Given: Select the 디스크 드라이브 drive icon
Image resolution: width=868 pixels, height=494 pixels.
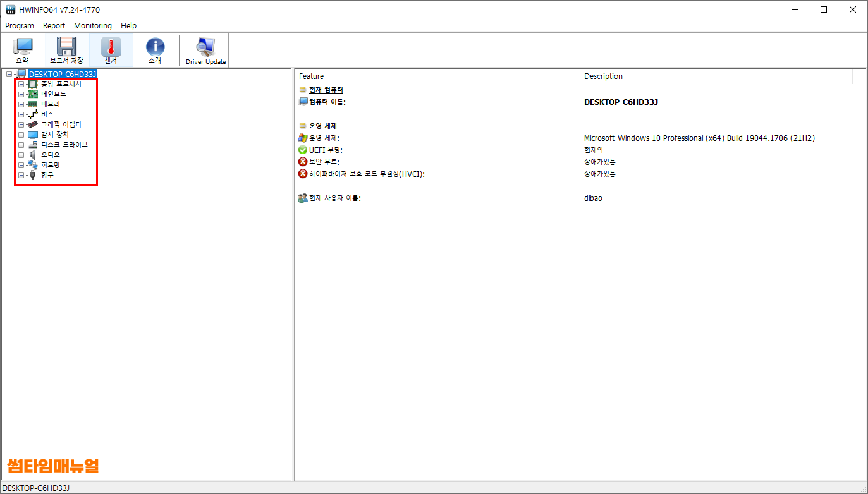Looking at the screenshot, I should pyautogui.click(x=33, y=145).
